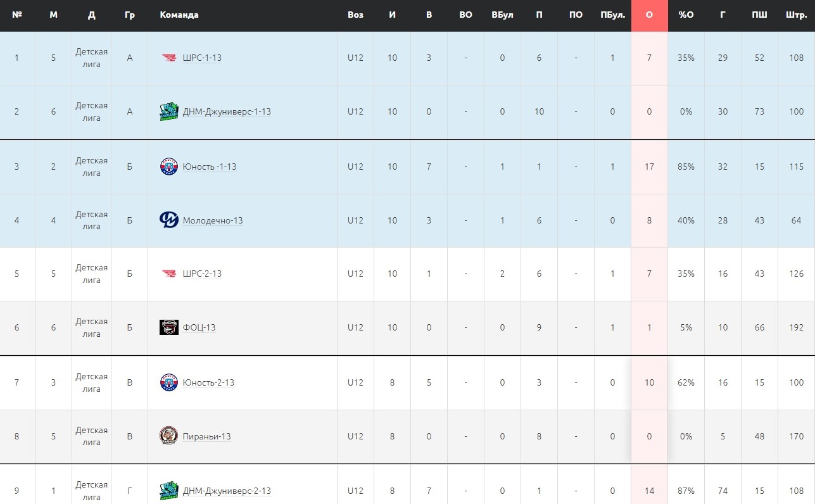Open the Юность -1-13 team page
Screen dimensions: 815x504
[x=209, y=167]
